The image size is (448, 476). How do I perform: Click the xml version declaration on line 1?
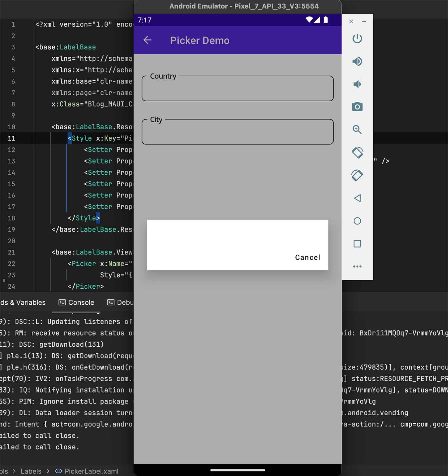(x=84, y=24)
